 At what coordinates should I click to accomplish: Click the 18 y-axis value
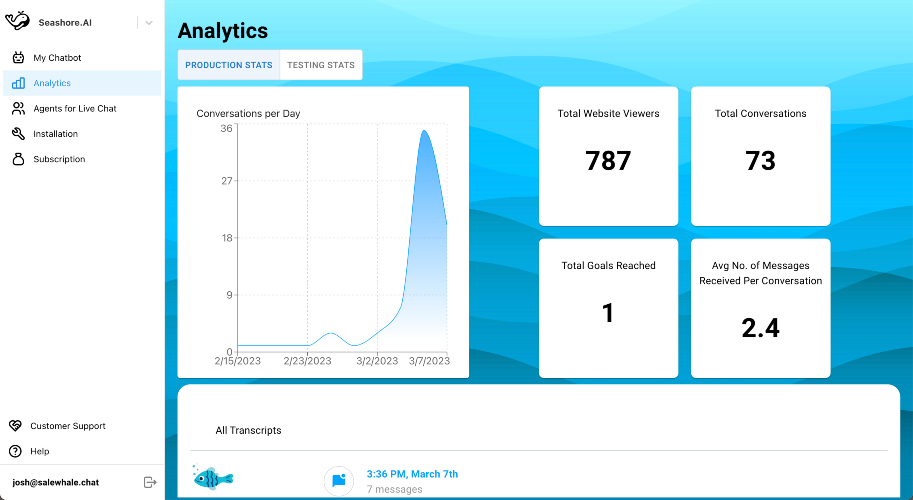(226, 238)
